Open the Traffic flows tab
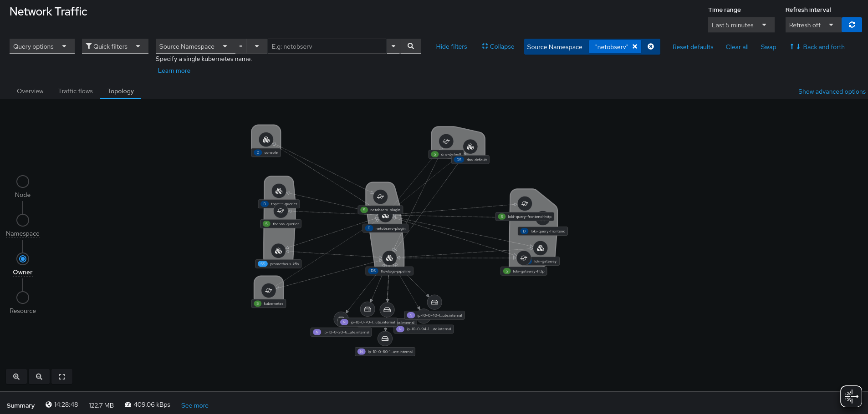The width and height of the screenshot is (868, 414). tap(76, 91)
